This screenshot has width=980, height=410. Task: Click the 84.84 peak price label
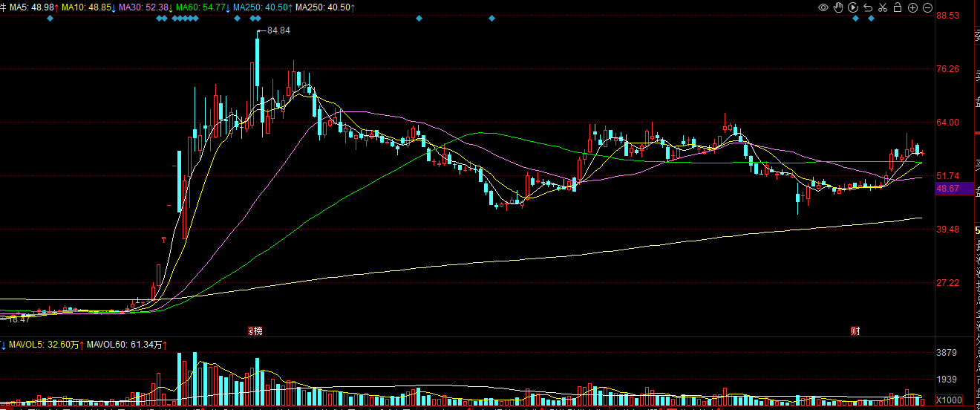click(278, 30)
